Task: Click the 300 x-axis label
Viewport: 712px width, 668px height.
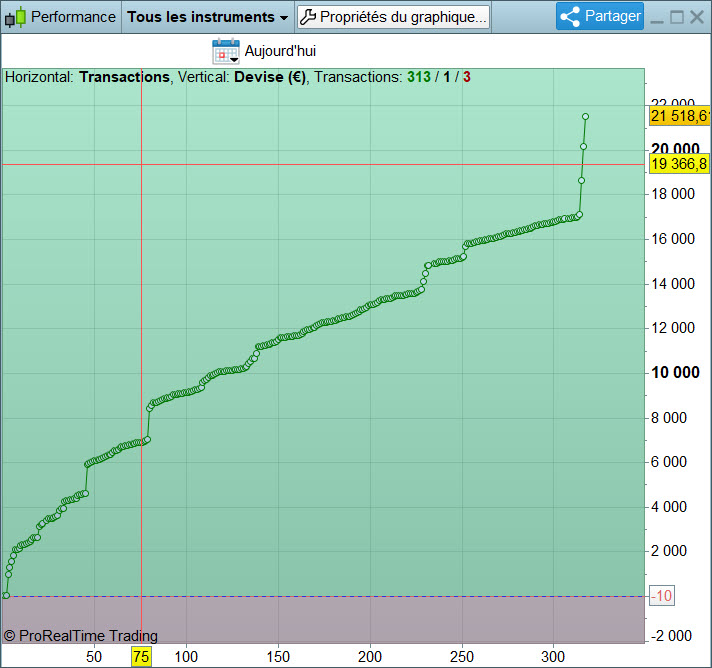Action: coord(553,657)
